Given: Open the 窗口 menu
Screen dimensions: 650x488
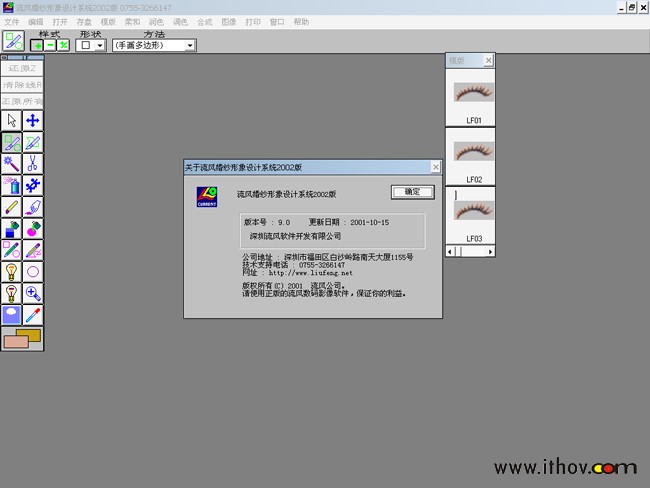Looking at the screenshot, I should [x=277, y=22].
